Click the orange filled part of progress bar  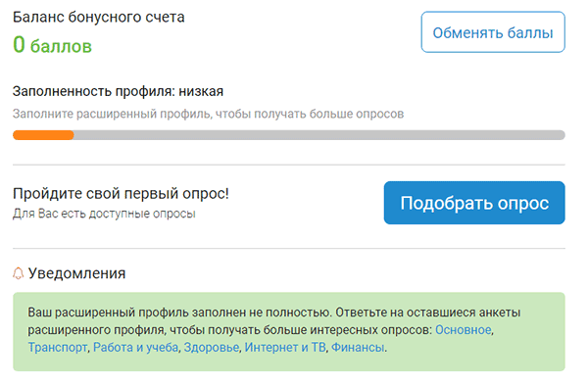coord(43,135)
